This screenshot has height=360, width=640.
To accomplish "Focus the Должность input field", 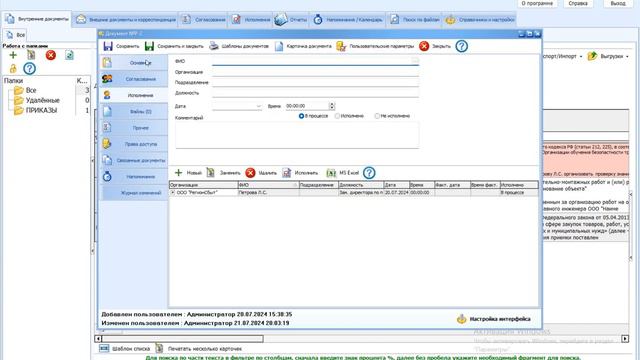I will click(315, 93).
